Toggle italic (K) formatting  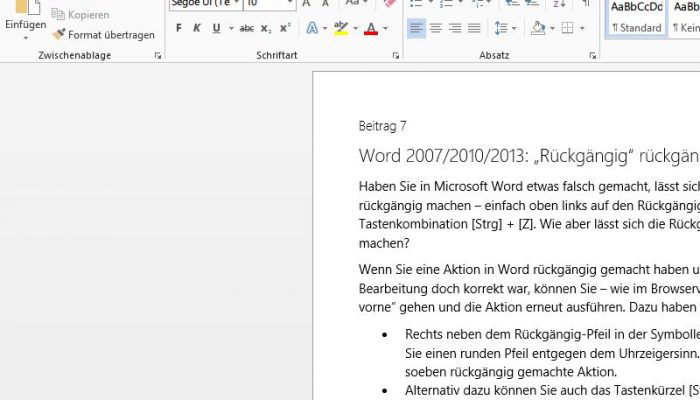coord(196,28)
